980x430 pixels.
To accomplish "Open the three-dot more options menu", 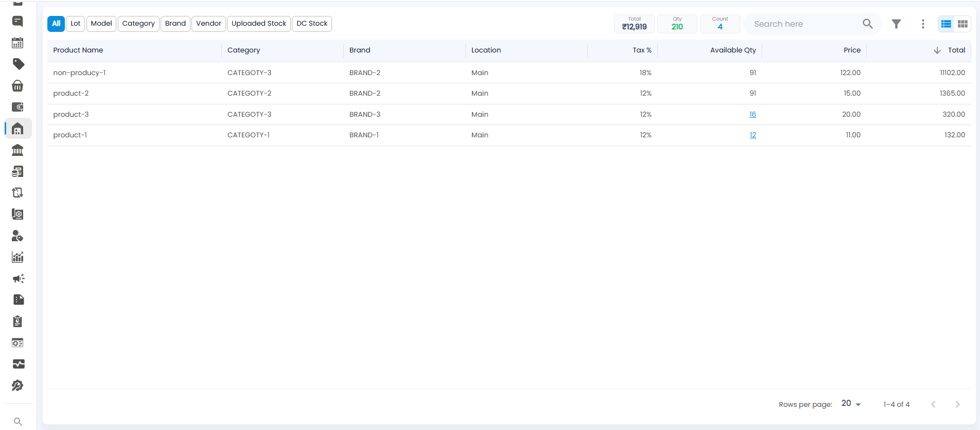I will pos(923,24).
